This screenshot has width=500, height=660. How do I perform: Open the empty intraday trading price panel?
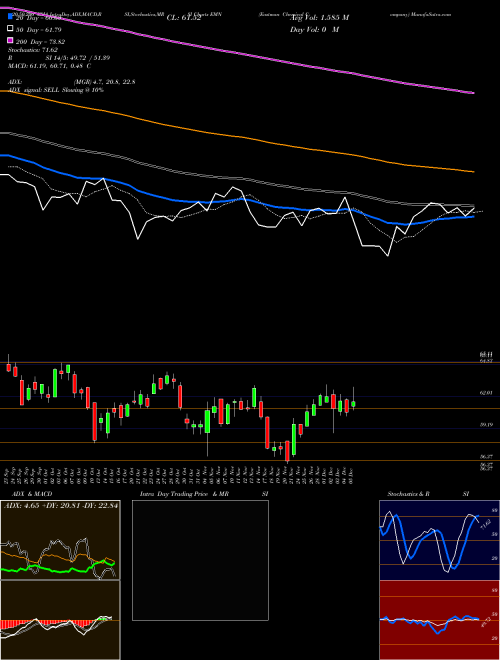pos(200,560)
